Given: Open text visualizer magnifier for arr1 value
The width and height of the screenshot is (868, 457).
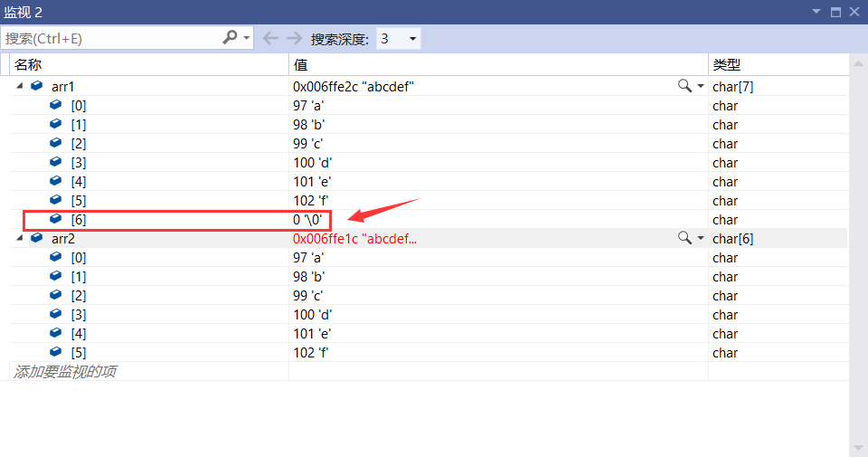Looking at the screenshot, I should (x=684, y=86).
